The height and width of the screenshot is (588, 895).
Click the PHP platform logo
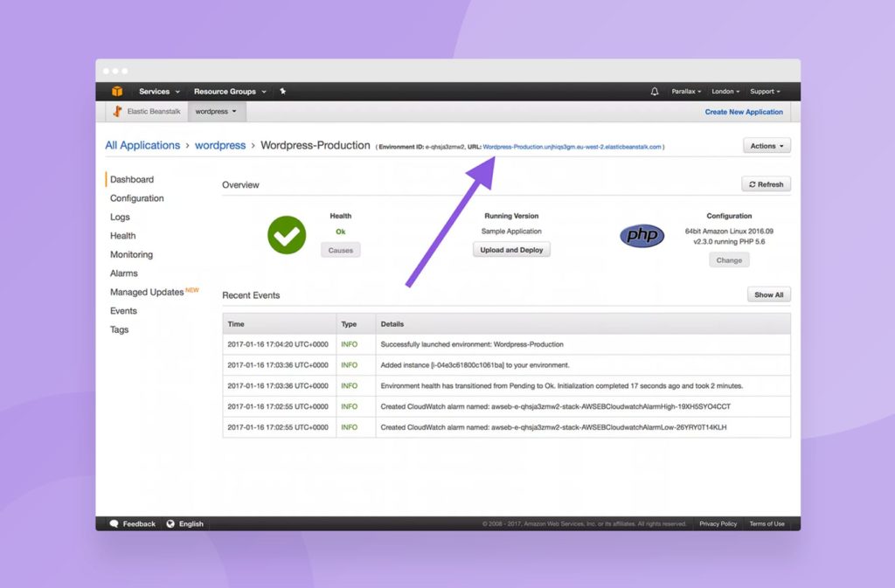[642, 236]
